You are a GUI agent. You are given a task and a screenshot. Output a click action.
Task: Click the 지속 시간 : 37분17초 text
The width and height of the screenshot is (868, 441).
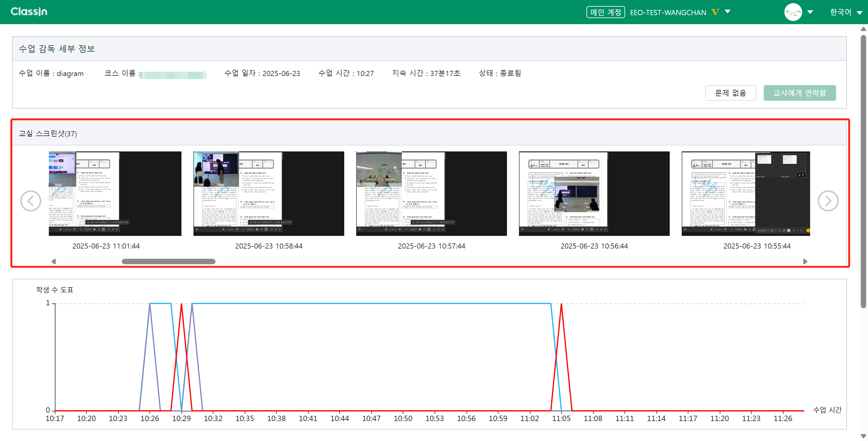[426, 73]
